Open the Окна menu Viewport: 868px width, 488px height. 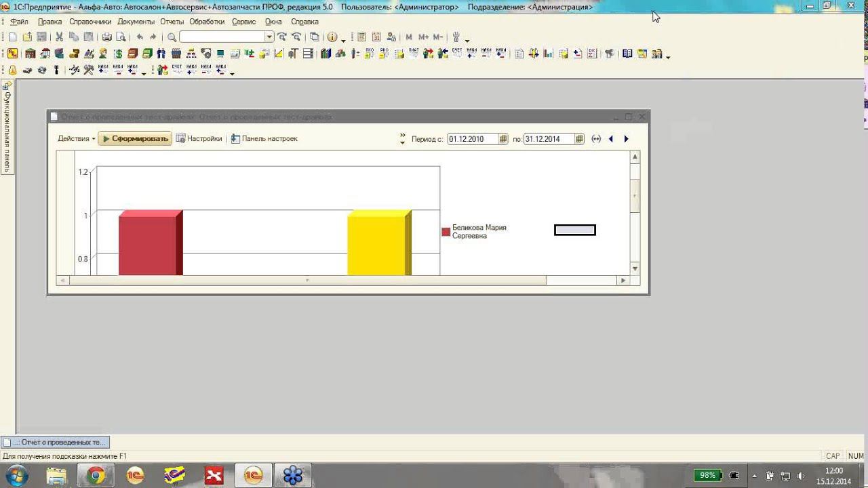point(273,22)
